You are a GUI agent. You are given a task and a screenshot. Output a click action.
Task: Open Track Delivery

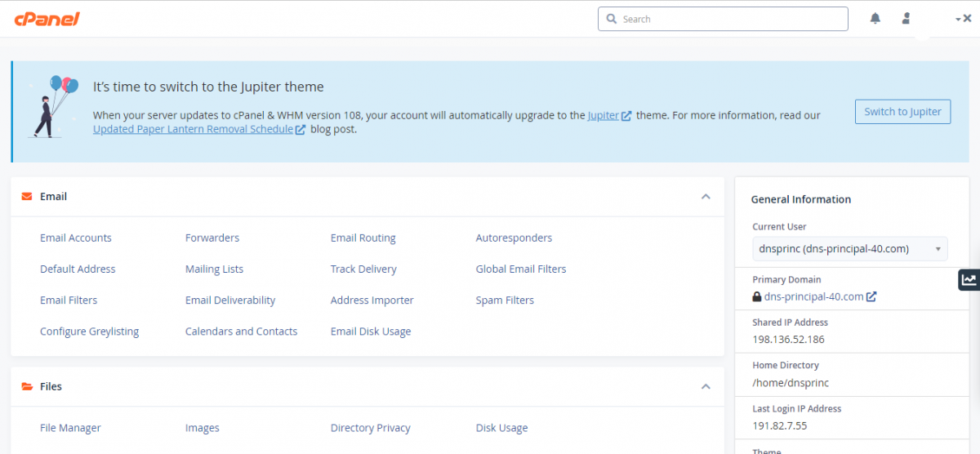[x=363, y=269]
